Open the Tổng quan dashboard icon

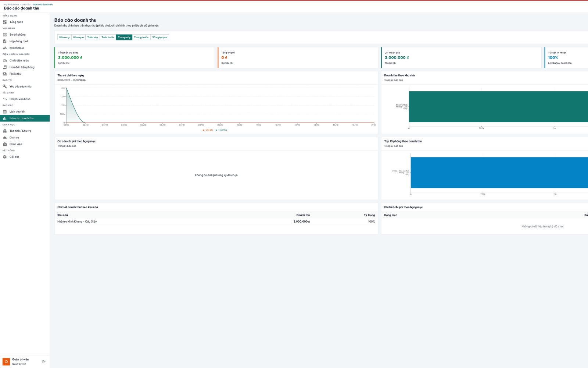coord(5,22)
